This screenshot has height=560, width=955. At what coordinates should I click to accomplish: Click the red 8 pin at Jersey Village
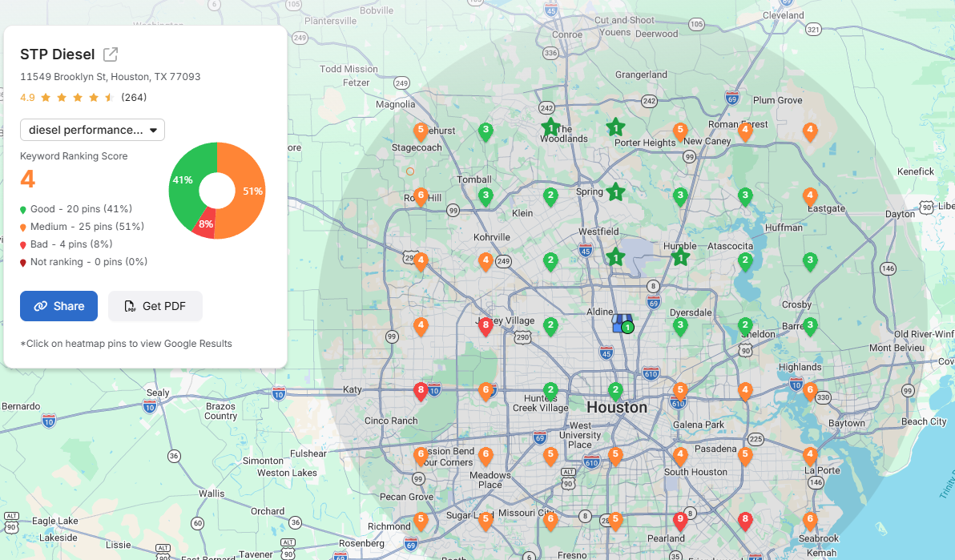(x=486, y=327)
